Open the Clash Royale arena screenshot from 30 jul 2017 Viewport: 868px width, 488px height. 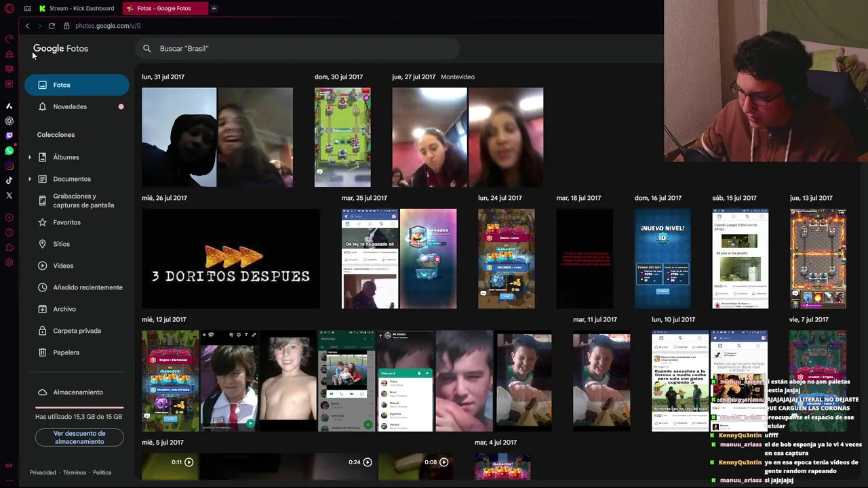point(342,138)
